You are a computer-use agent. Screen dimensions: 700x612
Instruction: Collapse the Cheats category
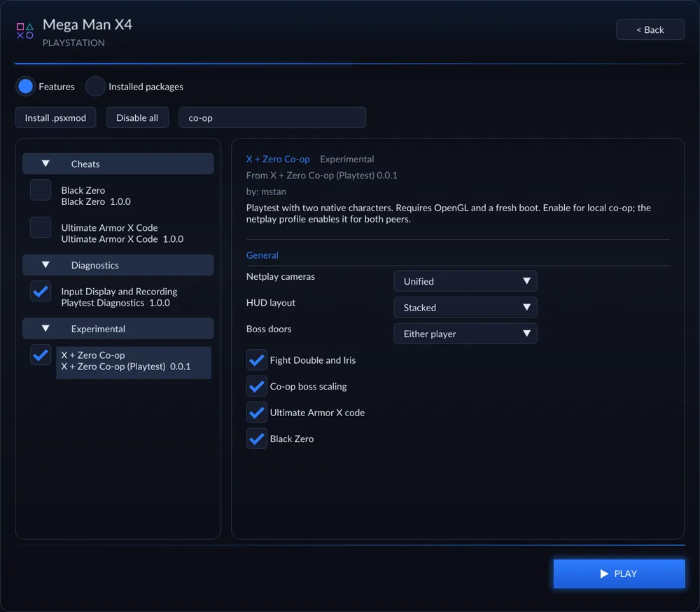[x=118, y=164]
